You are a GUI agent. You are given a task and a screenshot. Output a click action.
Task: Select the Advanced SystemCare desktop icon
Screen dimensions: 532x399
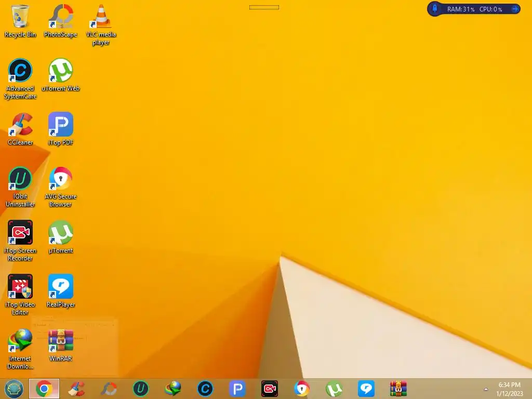tap(20, 79)
